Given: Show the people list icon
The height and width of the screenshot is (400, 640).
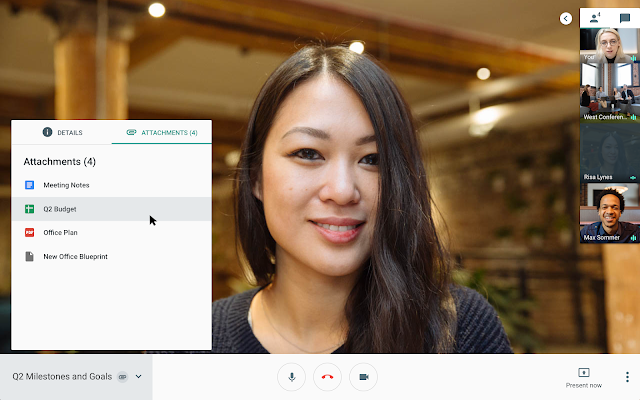Looking at the screenshot, I should pos(595,18).
